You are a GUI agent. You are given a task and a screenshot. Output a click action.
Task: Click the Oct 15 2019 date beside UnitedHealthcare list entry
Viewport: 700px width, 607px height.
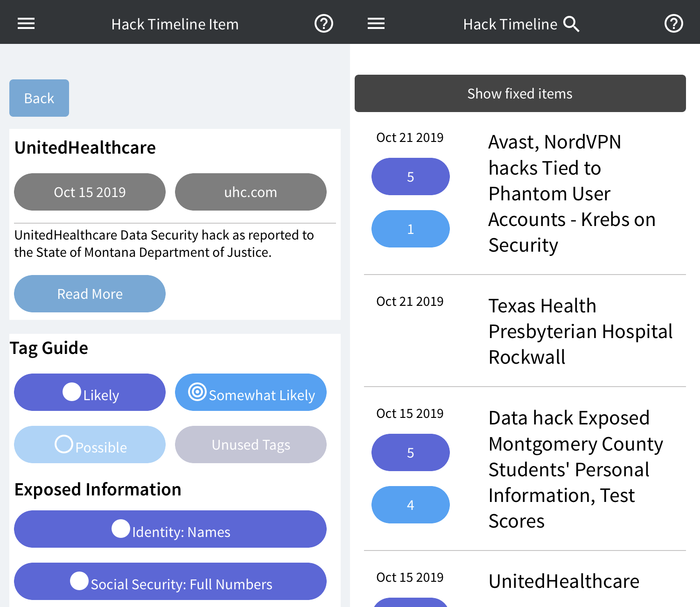[x=410, y=577]
